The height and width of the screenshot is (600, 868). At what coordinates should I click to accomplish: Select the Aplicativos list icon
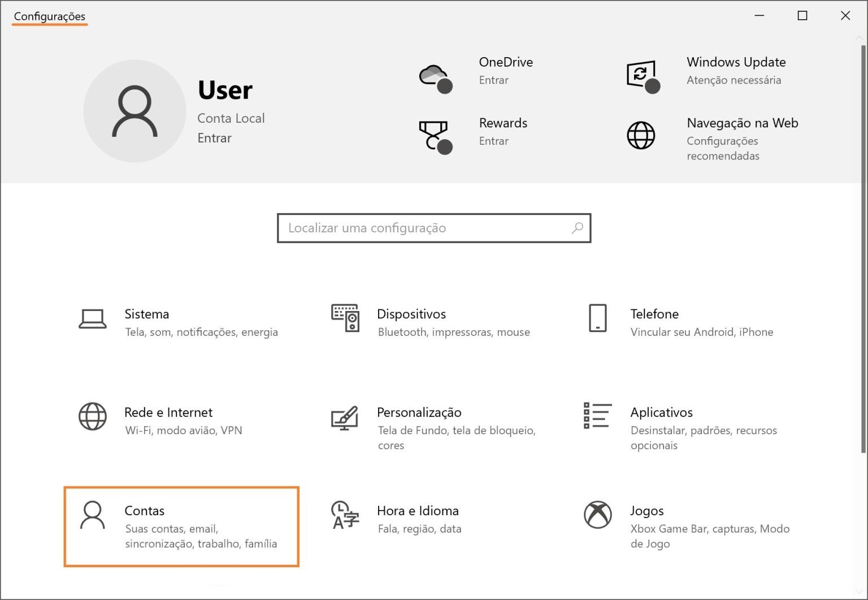(597, 416)
